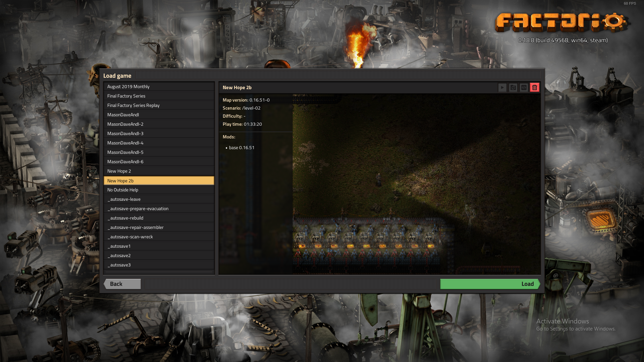This screenshot has width=644, height=362.
Task: Click the Go to Settings activation link
Action: click(576, 329)
